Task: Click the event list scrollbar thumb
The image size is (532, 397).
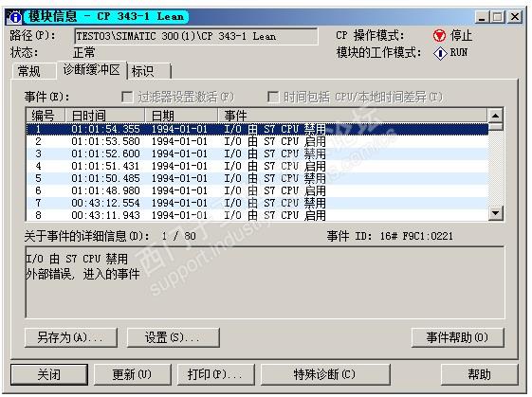Action: [495, 126]
